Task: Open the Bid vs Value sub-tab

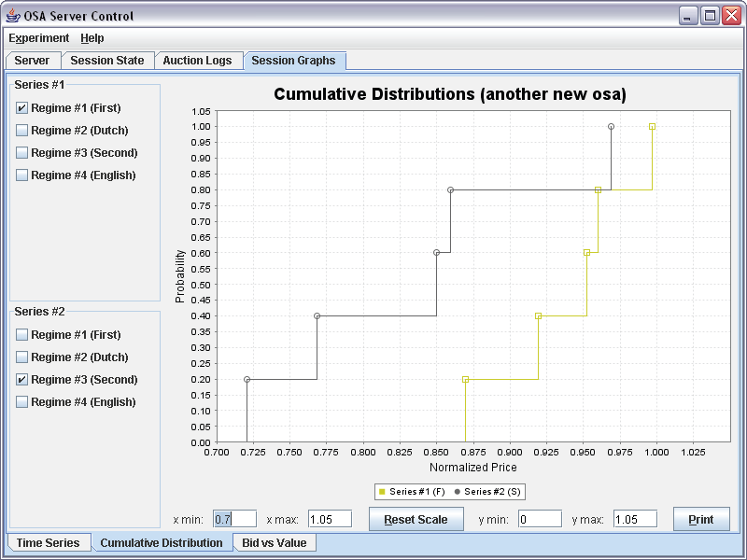Action: (275, 542)
